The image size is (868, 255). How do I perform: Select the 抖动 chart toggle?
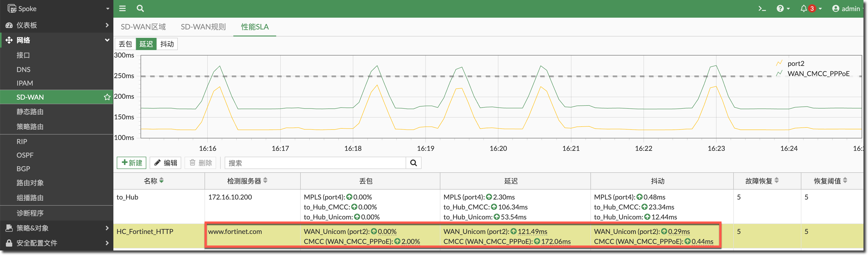pos(167,44)
